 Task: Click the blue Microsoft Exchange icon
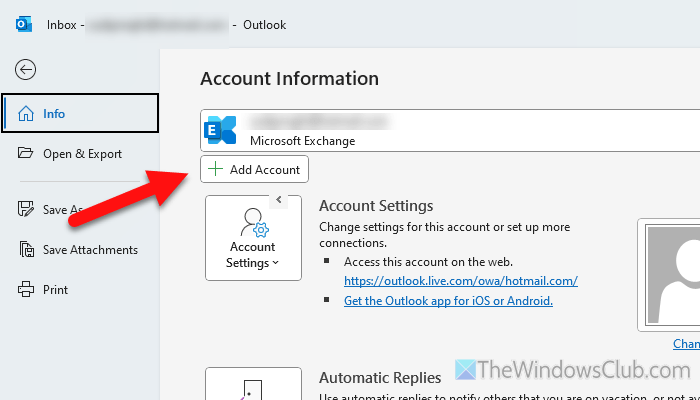click(x=219, y=131)
